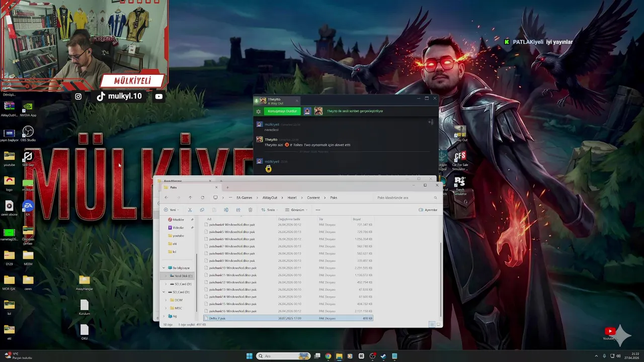
Task: Open the three-dots more options in Explorer
Action: [x=317, y=210]
